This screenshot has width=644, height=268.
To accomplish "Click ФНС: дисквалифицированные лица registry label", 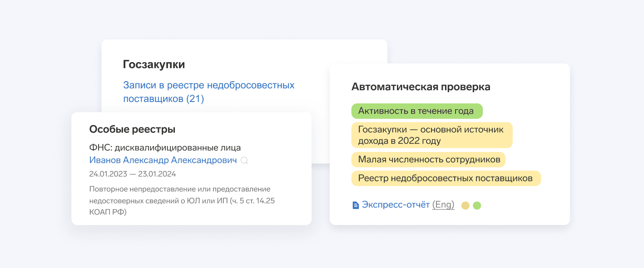I will 165,147.
